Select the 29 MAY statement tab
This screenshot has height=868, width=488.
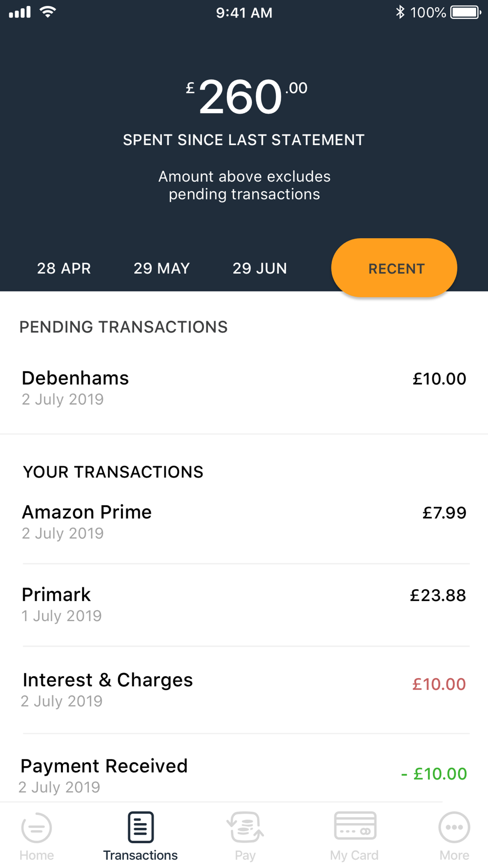point(162,269)
